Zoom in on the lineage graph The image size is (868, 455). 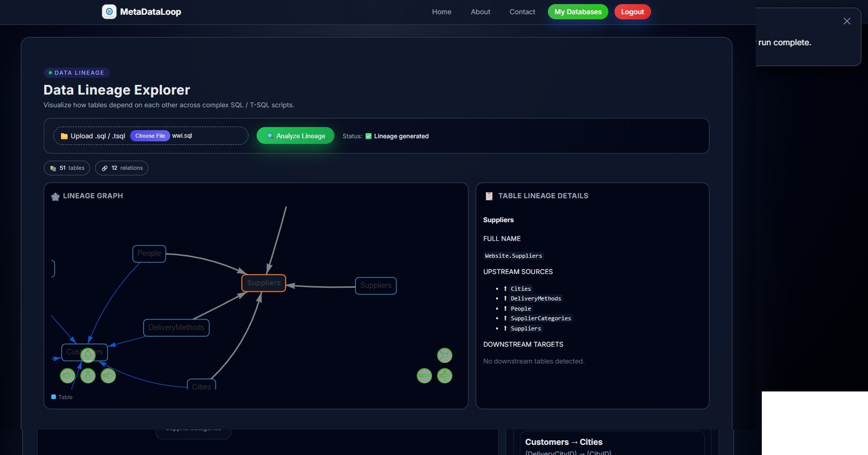click(x=445, y=376)
